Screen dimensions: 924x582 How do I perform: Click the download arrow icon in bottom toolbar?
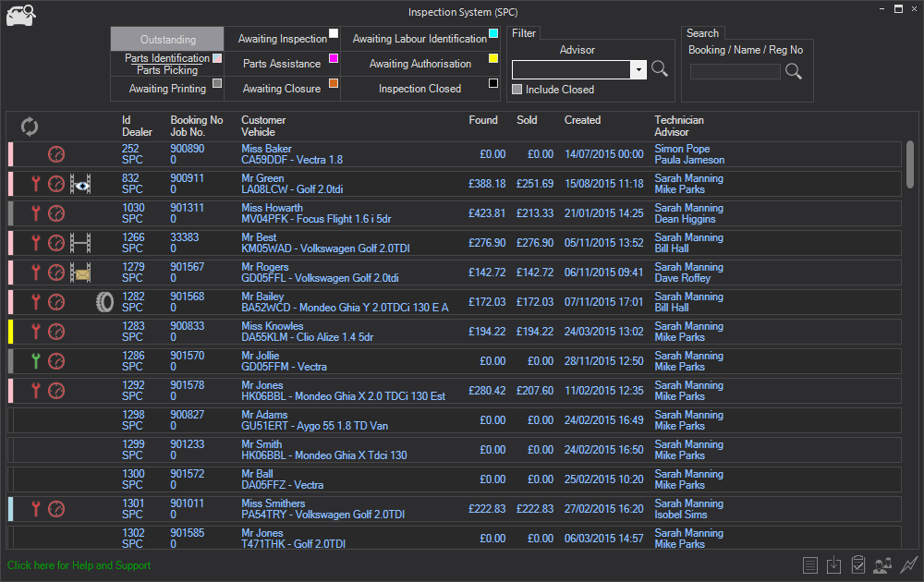833,564
